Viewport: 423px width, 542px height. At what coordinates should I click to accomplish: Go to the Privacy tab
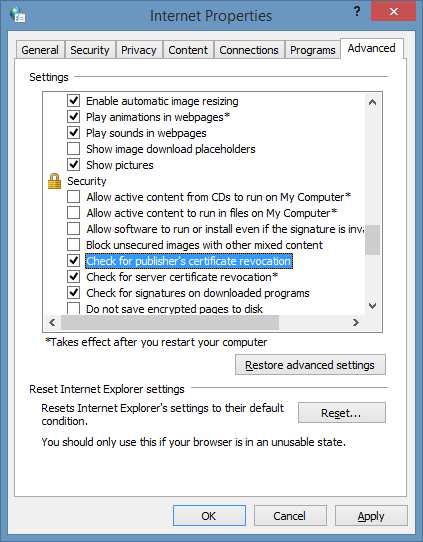point(139,50)
